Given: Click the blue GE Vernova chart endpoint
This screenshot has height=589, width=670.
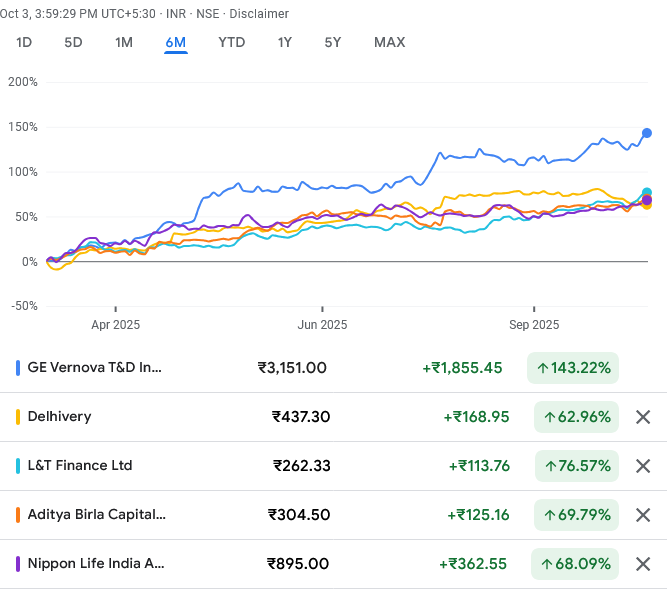Looking at the screenshot, I should click(647, 133).
